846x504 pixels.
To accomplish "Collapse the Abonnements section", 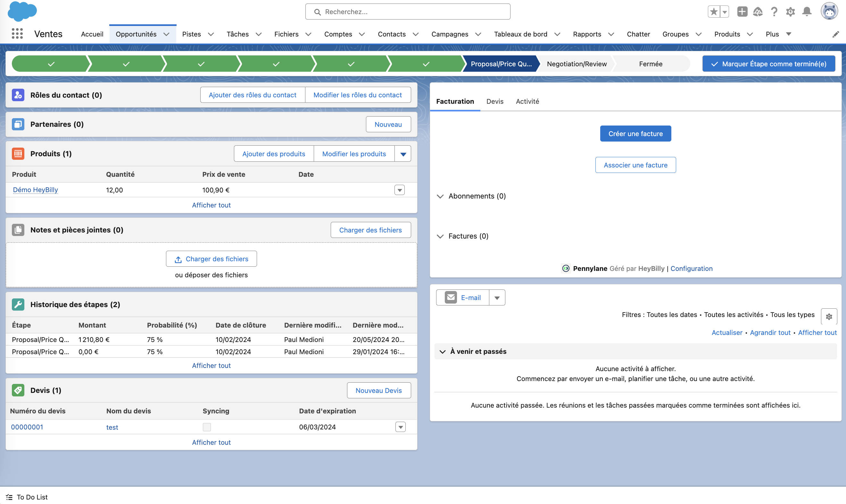I will click(x=440, y=196).
